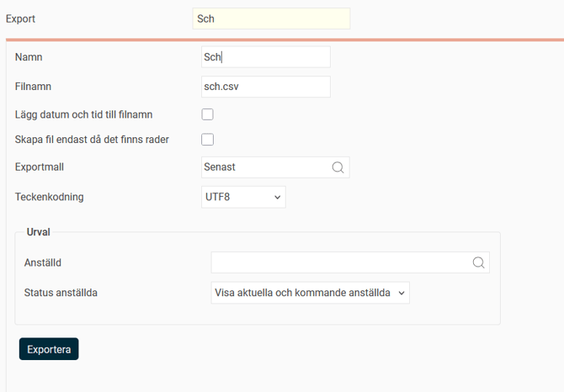Enable 'Lägg datum och tid till filnamn' checkbox
Image resolution: width=564 pixels, height=392 pixels.
pos(207,114)
